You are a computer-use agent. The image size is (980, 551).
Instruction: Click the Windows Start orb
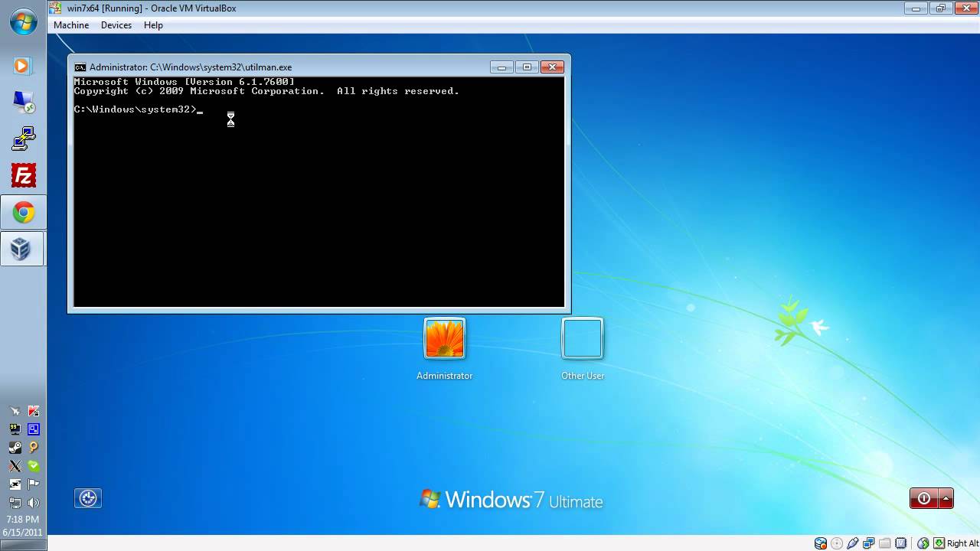pos(24,22)
